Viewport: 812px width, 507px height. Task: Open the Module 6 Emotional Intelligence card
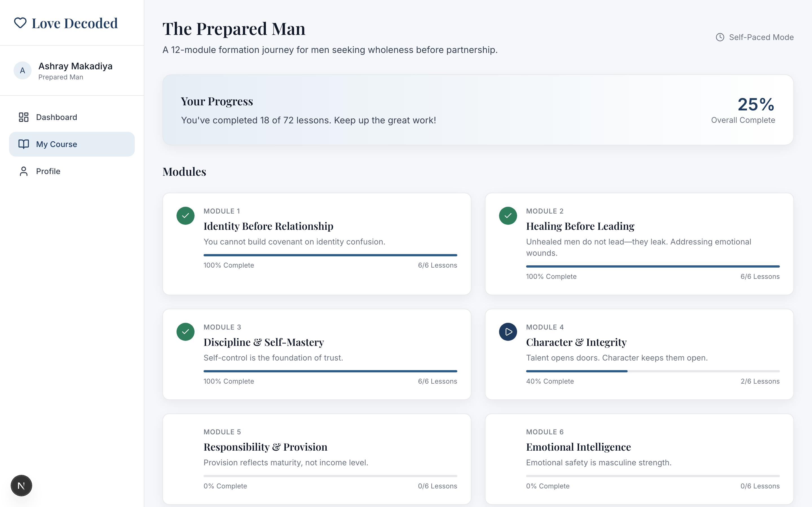click(x=639, y=459)
